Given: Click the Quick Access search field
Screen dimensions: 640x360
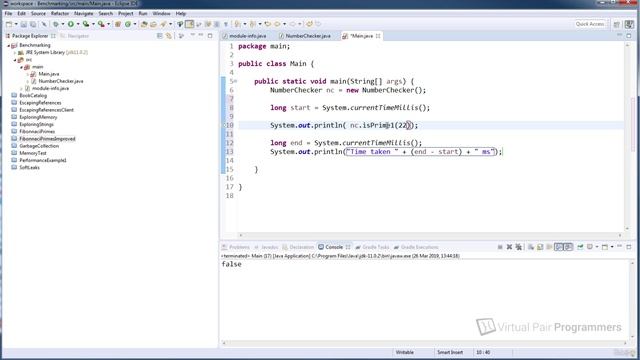Looking at the screenshot, I should [590, 24].
